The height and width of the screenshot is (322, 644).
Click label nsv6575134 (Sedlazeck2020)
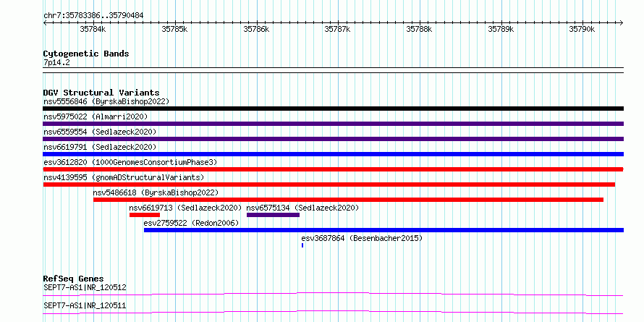pos(302,208)
